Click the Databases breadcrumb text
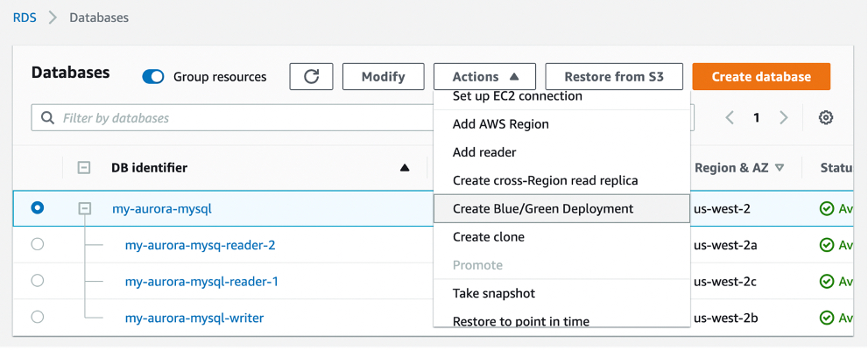The image size is (868, 350). coord(99,17)
